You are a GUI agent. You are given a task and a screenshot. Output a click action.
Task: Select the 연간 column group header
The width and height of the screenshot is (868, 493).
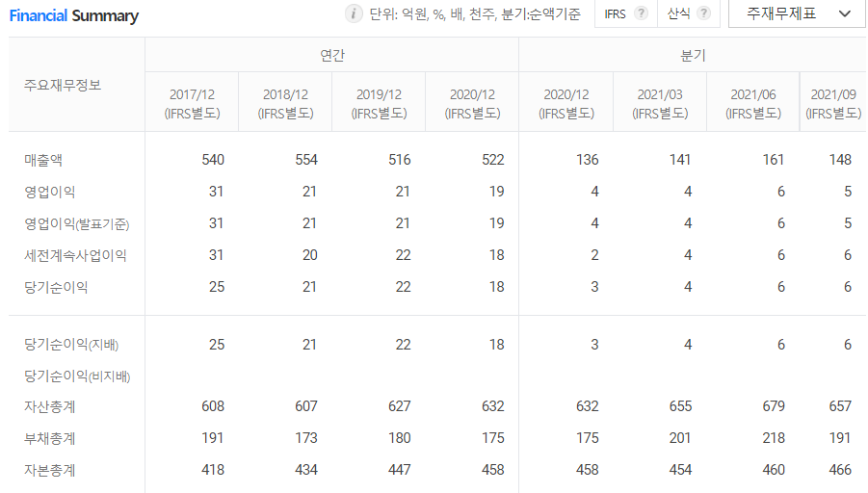332,55
